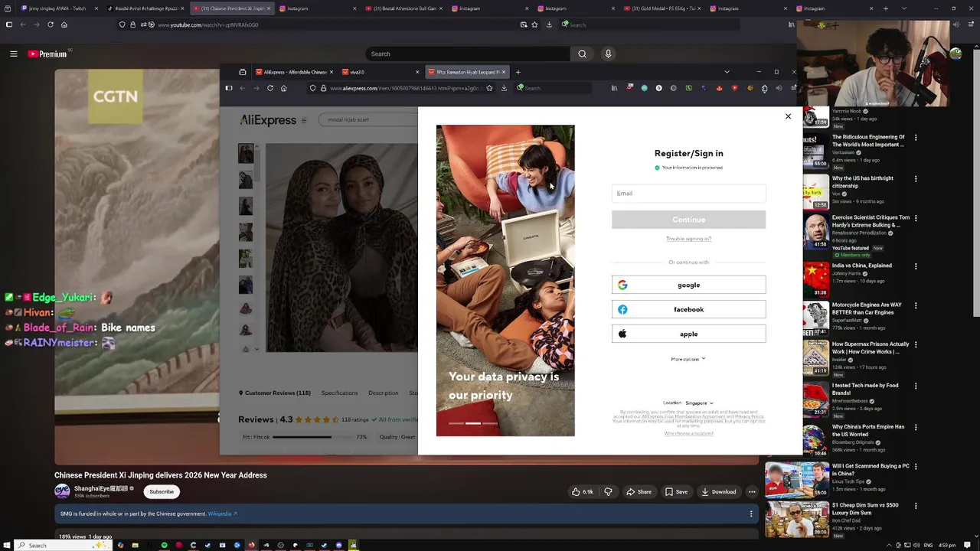Click the YouTube search box
This screenshot has height=551, width=980.
coord(467,54)
